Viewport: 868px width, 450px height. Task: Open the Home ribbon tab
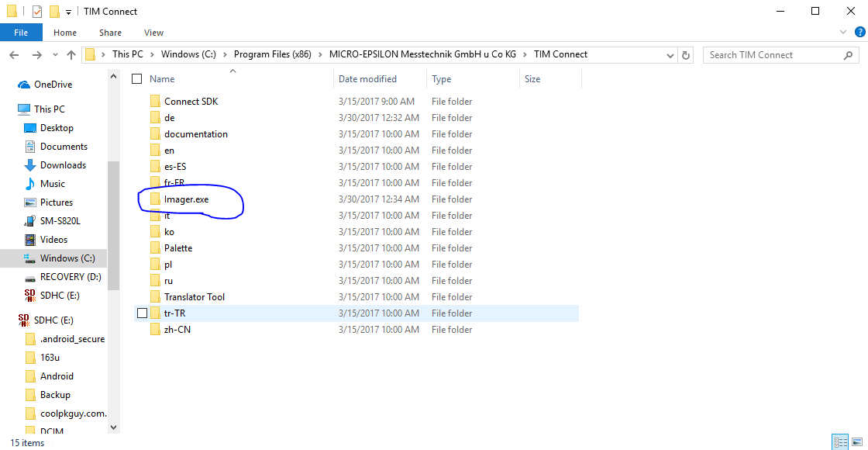(65, 33)
